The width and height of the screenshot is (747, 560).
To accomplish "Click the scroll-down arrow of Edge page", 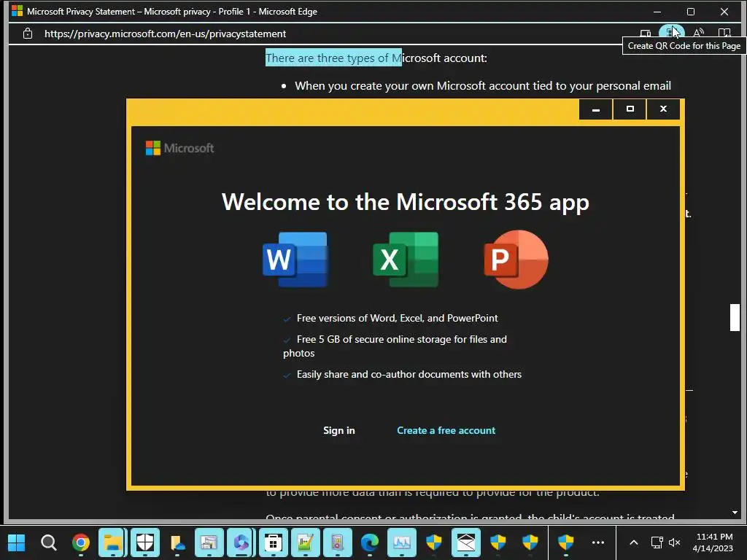I will (735, 513).
